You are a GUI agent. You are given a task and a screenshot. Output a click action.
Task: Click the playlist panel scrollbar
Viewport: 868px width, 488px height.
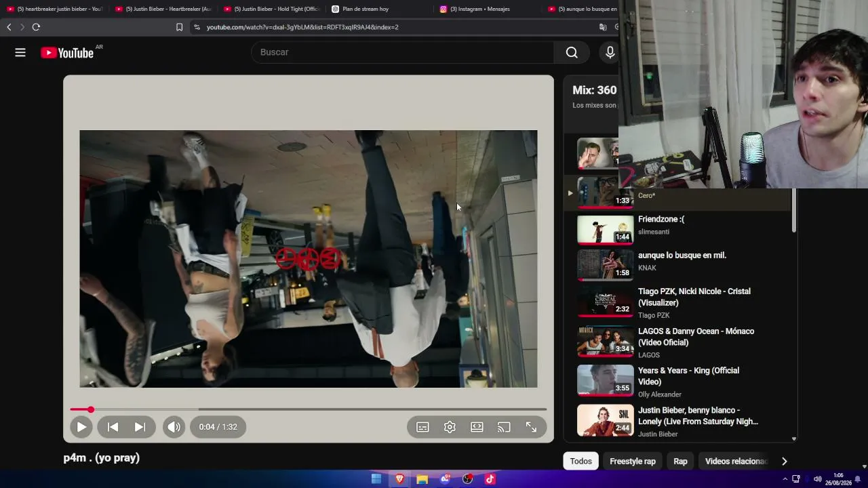coord(793,211)
